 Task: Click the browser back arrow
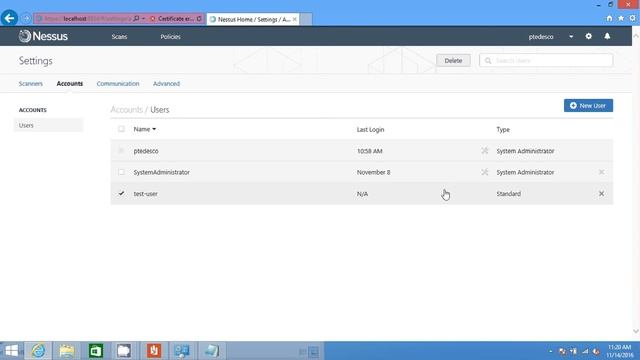point(9,18)
